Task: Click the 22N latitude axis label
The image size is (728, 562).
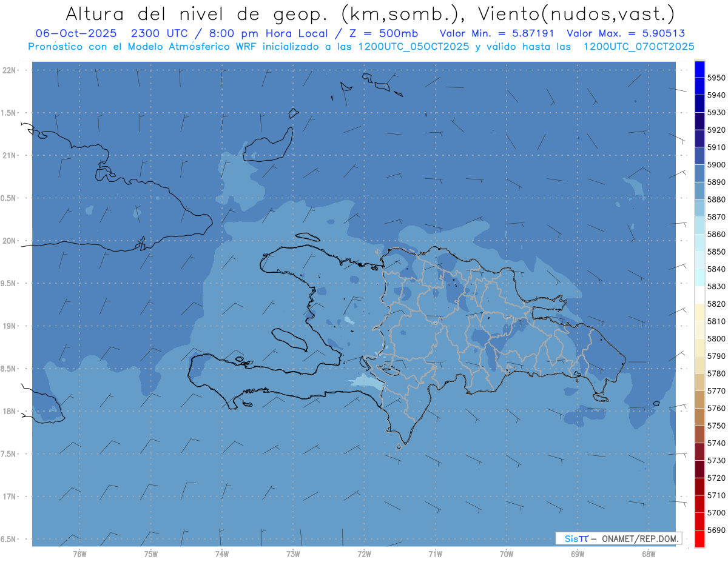Action: [x=10, y=70]
